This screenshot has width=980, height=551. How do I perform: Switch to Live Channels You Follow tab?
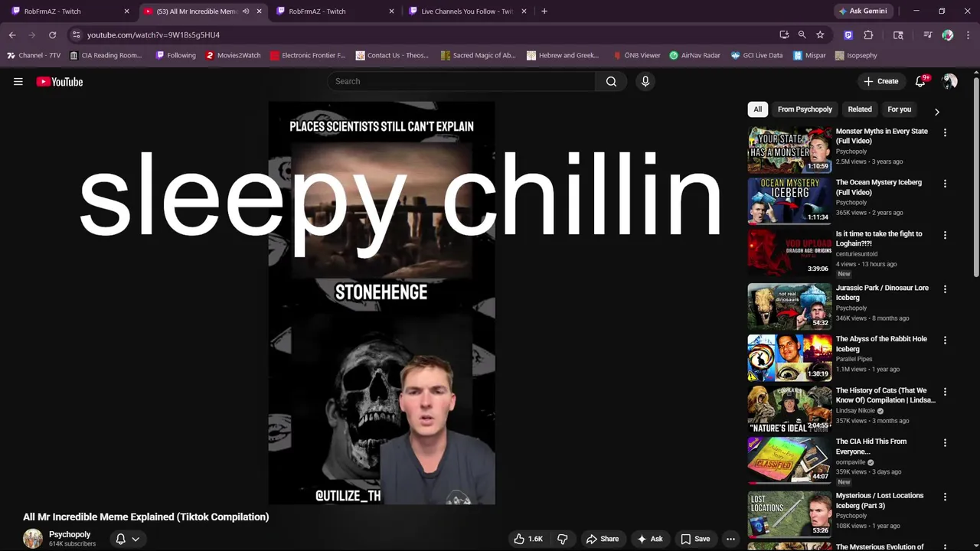(x=466, y=11)
